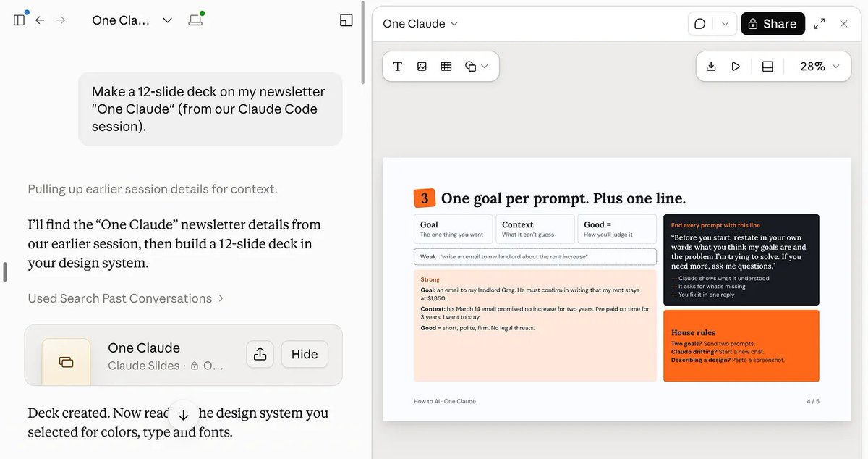Viewport: 868px width, 459px height.
Task: Open the slide layout view icon
Action: tap(767, 67)
